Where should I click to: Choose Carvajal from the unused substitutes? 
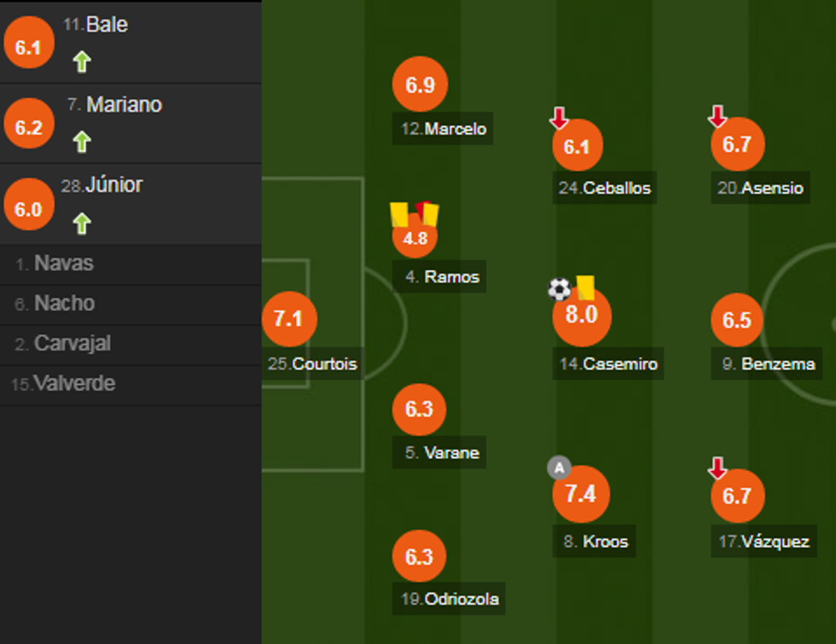73,344
